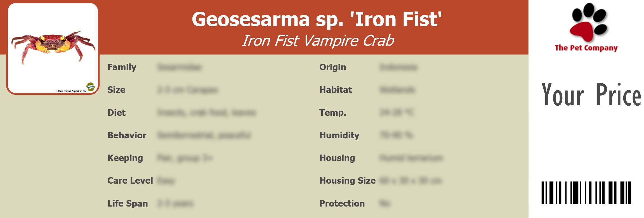The height and width of the screenshot is (218, 644).
Task: Click the Iron Fist Vampire Crab subtitle
Action: [x=318, y=41]
